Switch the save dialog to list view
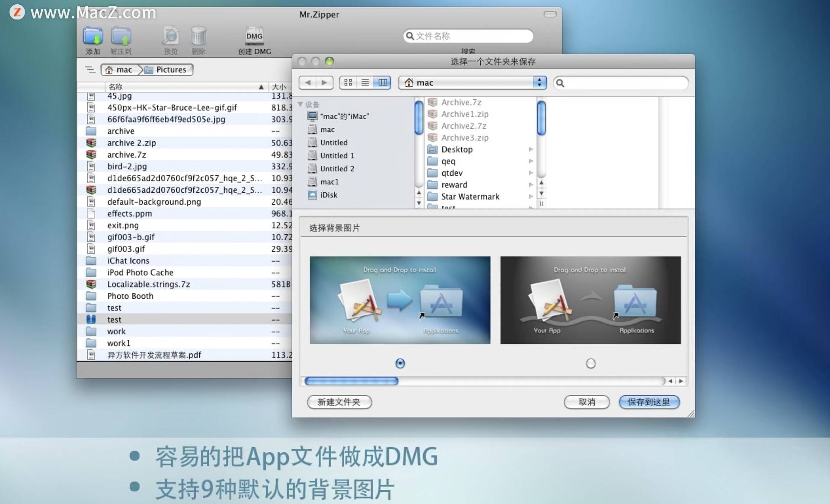Viewport: 830px width, 504px height. [365, 82]
